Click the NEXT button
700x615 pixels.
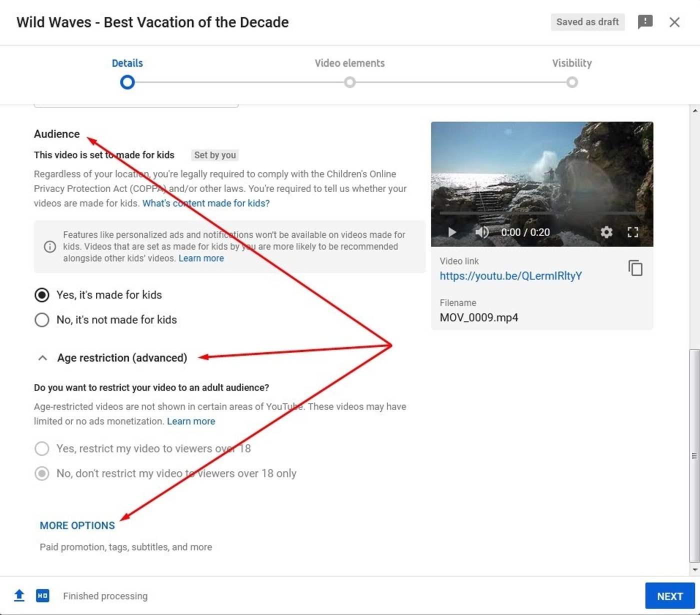tap(670, 595)
